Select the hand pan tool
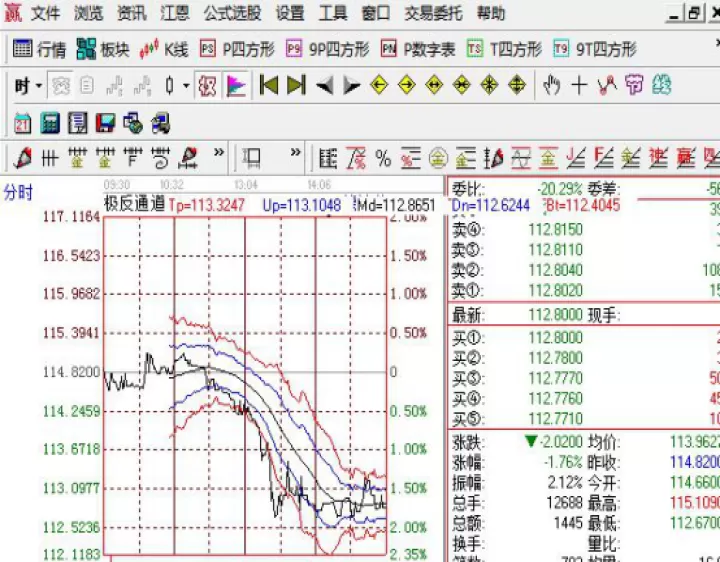720x562 pixels. 551,85
